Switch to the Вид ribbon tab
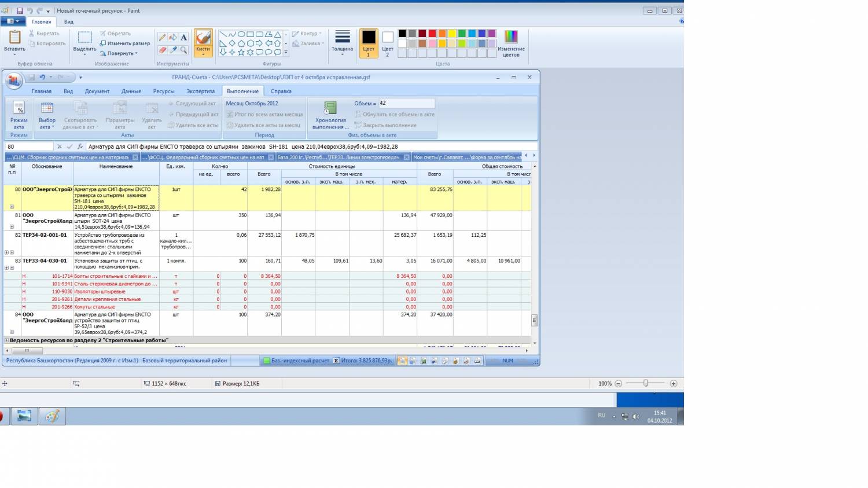Screen dimensions: 868x488 (x=68, y=22)
